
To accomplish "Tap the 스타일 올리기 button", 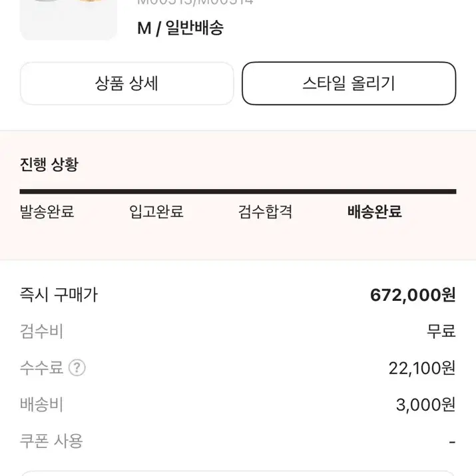I will pyautogui.click(x=349, y=83).
